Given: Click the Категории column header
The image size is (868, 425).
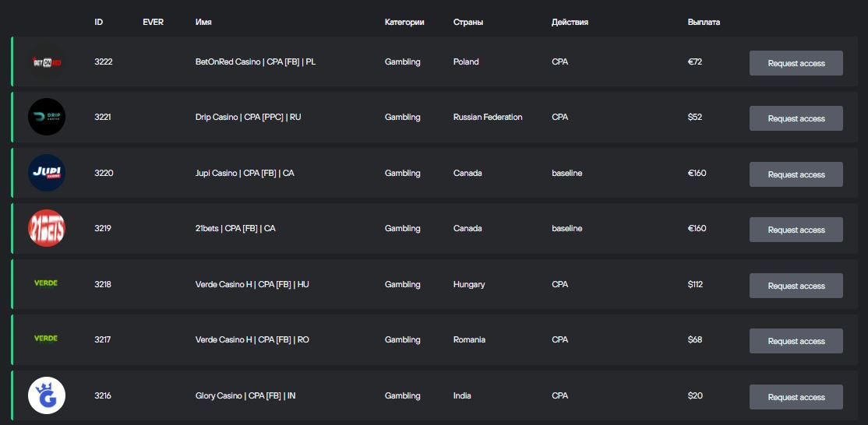Looking at the screenshot, I should (404, 22).
